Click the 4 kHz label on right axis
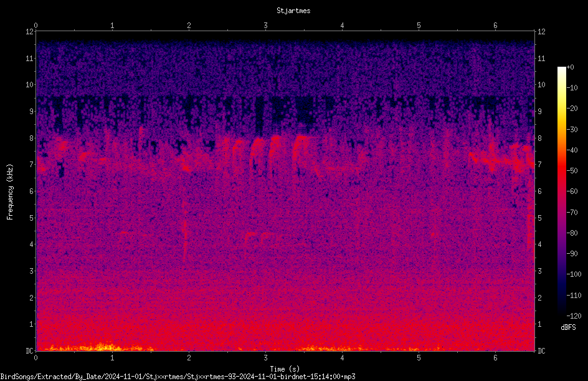 tap(540, 244)
